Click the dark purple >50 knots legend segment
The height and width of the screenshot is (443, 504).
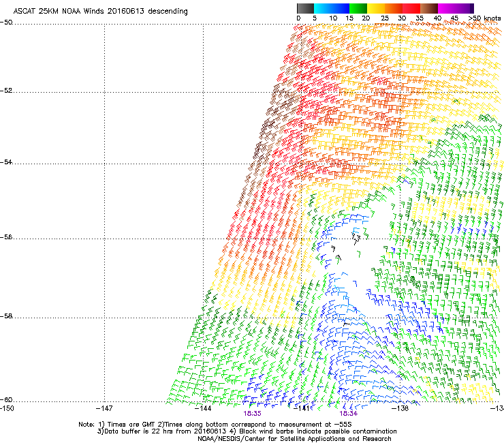[472, 8]
